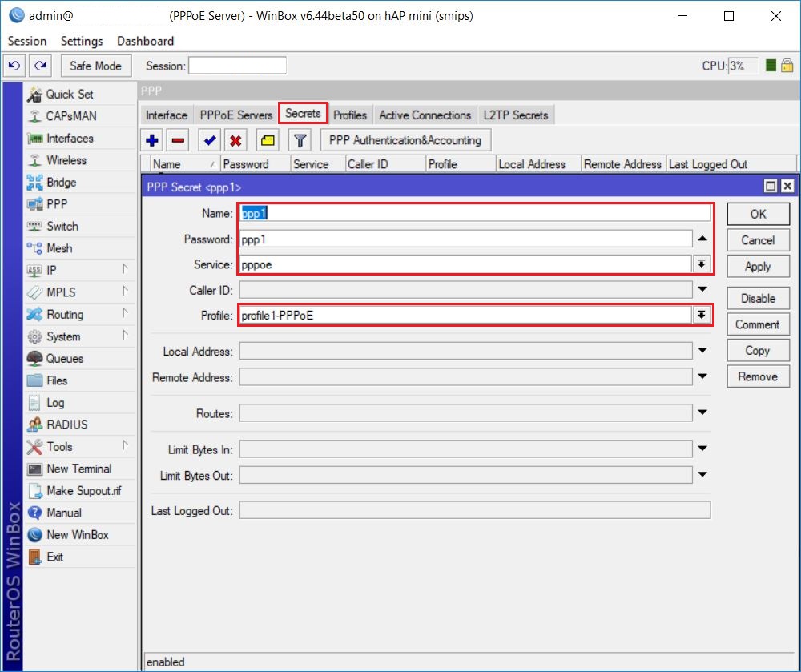The height and width of the screenshot is (672, 801).
Task: Expand the Local Address field arrow
Action: tap(702, 351)
